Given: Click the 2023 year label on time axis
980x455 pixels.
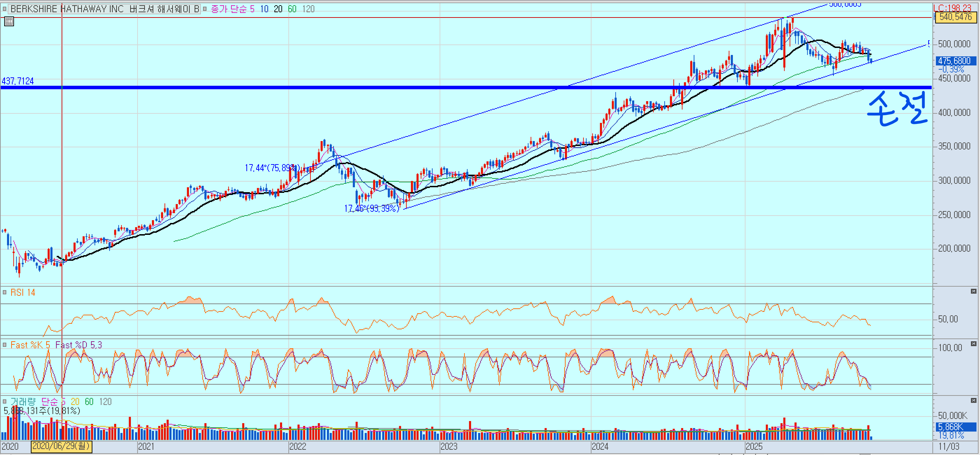Looking at the screenshot, I should point(449,446).
